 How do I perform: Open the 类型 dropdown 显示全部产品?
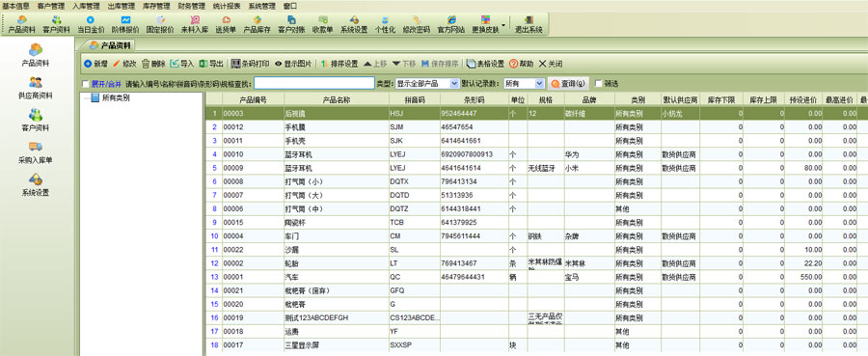(x=427, y=84)
